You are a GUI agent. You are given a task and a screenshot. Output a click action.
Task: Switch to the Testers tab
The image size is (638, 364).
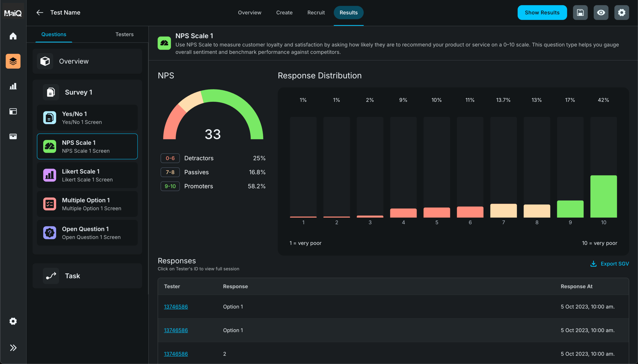tap(124, 34)
